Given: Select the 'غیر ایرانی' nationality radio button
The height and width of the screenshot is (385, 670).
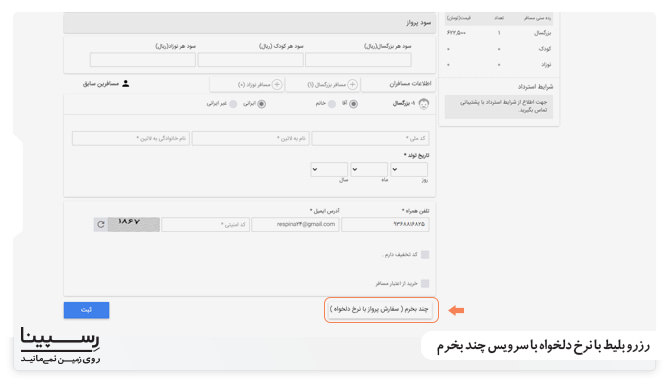Looking at the screenshot, I should click(233, 104).
